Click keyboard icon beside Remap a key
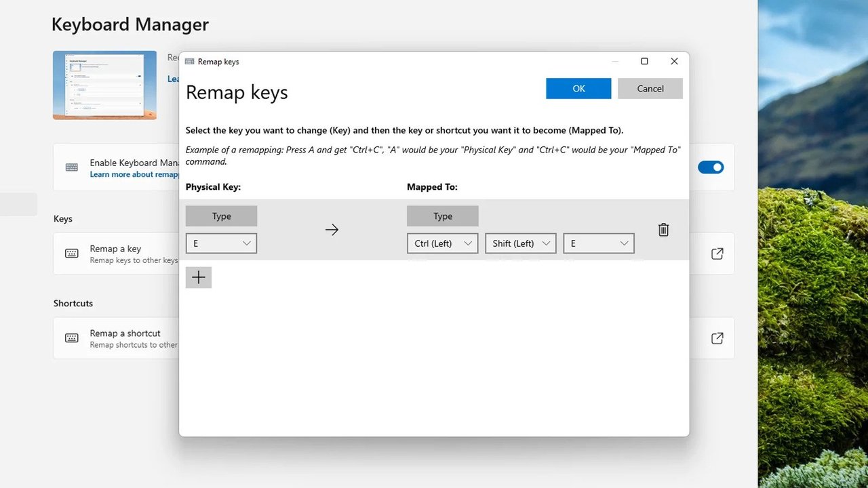Screen dimensions: 868x488 pos(72,253)
